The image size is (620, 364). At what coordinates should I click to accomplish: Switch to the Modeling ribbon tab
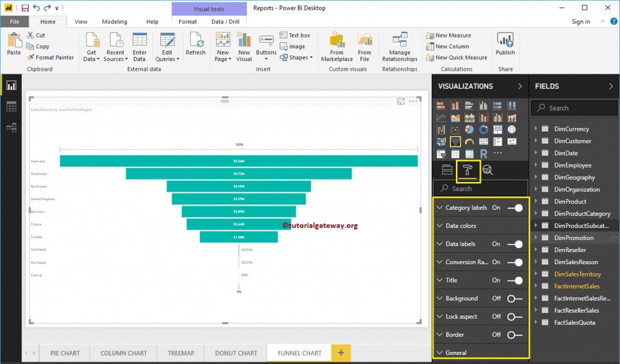114,21
